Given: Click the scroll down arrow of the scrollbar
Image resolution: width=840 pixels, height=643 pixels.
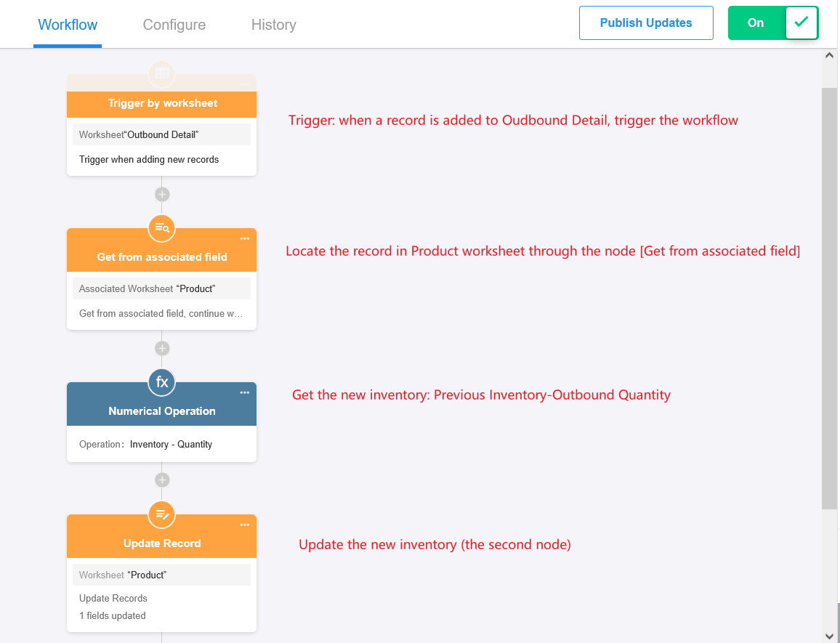Looking at the screenshot, I should point(829,636).
